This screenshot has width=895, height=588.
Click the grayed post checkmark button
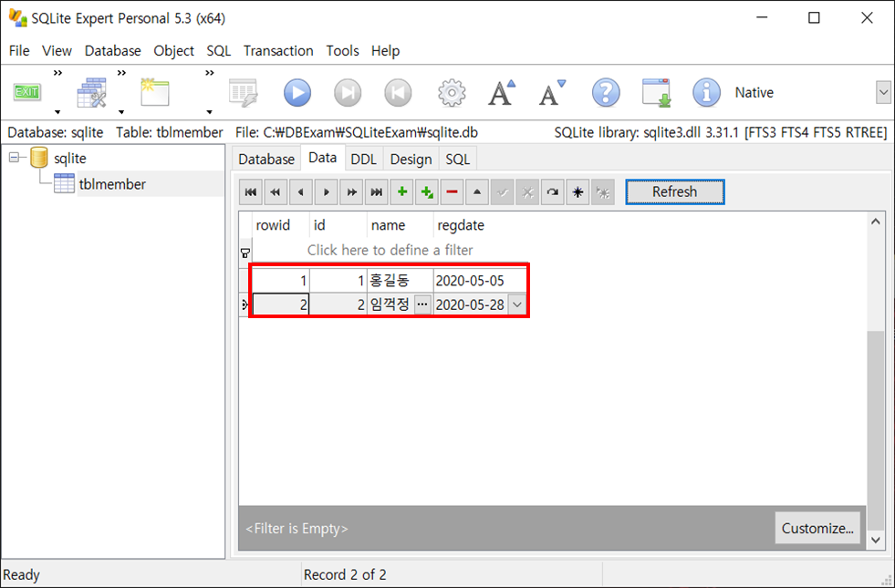pos(503,192)
